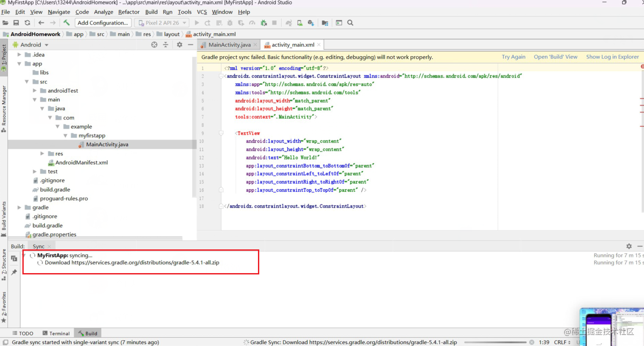
Task: Click the Try Again link
Action: click(x=513, y=57)
